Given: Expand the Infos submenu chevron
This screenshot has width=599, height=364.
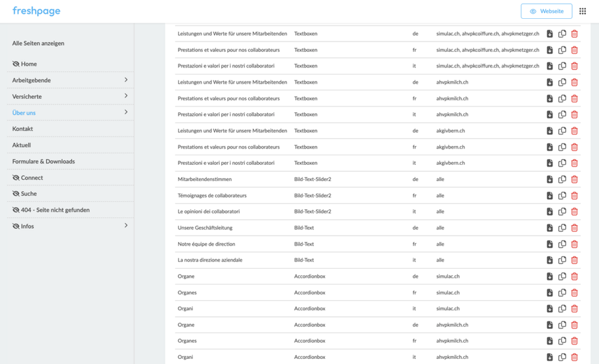Looking at the screenshot, I should (x=126, y=226).
